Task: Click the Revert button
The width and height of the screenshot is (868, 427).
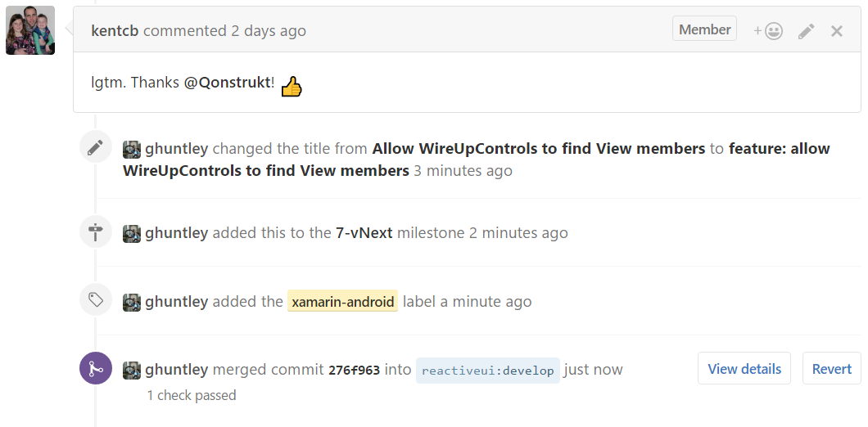Action: 831,368
